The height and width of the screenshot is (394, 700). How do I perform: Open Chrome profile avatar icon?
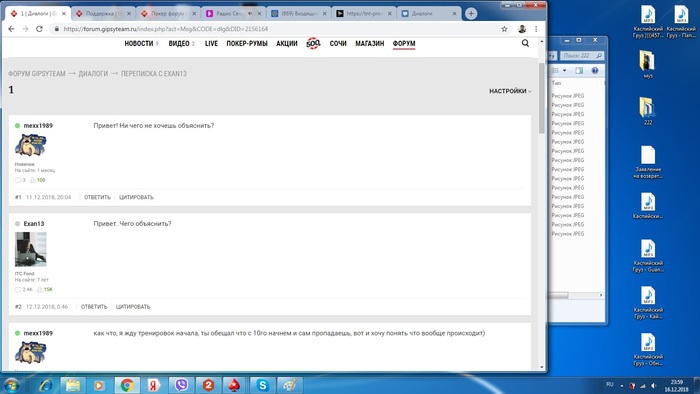point(522,29)
